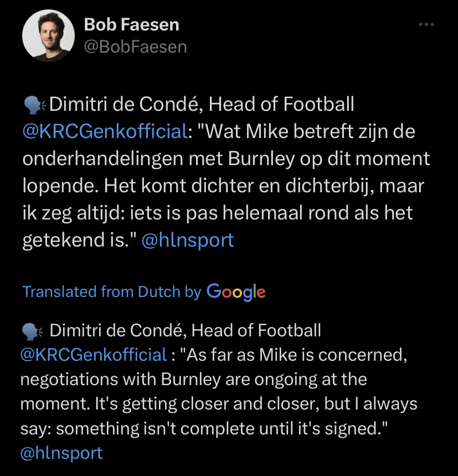Open the three-dot more options menu
This screenshot has width=458, height=476.
coord(426,24)
